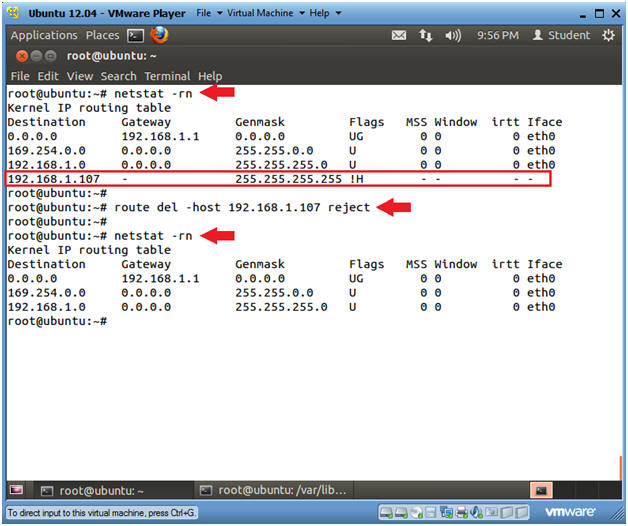The height and width of the screenshot is (526, 628).
Task: Click the CD/DVD drive device icon
Action: pyautogui.click(x=416, y=512)
